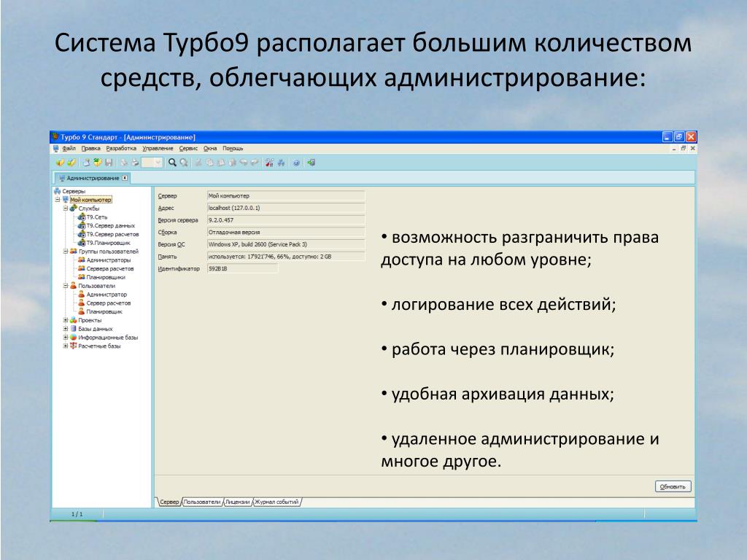Select the Пользователи node in tree
The height and width of the screenshot is (560, 747).
pos(96,286)
